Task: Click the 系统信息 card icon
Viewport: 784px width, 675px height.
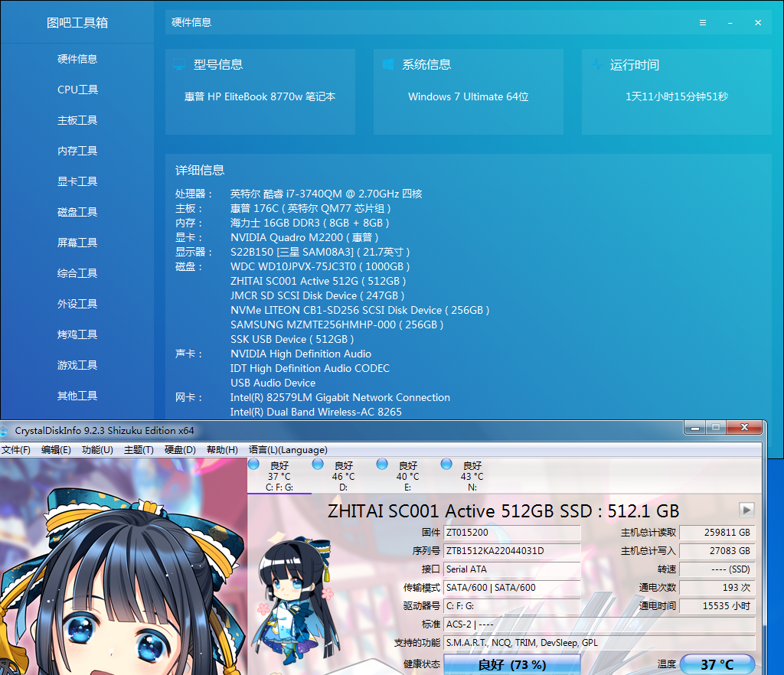Action: [387, 64]
